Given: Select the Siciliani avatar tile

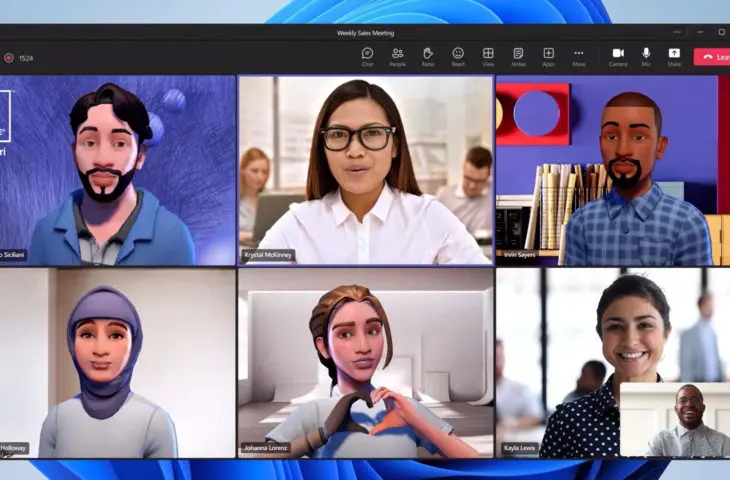Looking at the screenshot, I should [x=117, y=170].
